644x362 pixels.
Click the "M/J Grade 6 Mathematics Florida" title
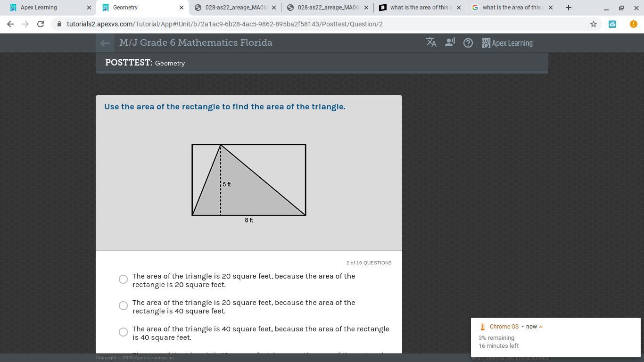(196, 42)
